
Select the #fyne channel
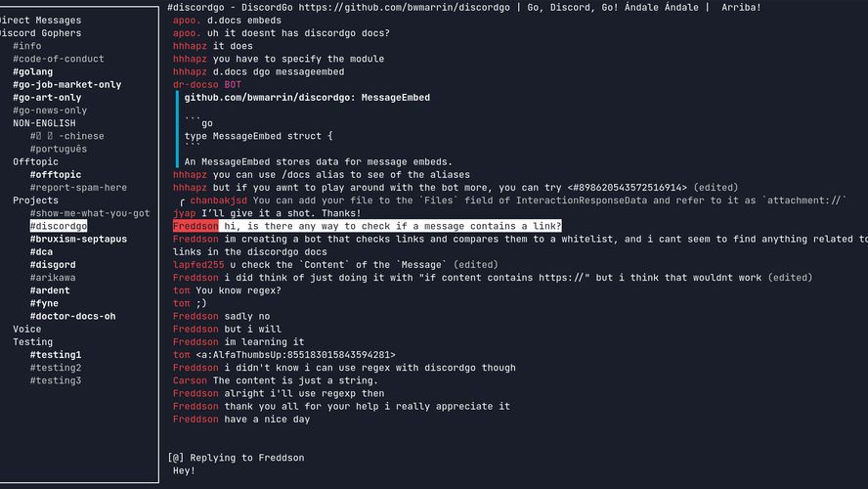click(x=46, y=303)
